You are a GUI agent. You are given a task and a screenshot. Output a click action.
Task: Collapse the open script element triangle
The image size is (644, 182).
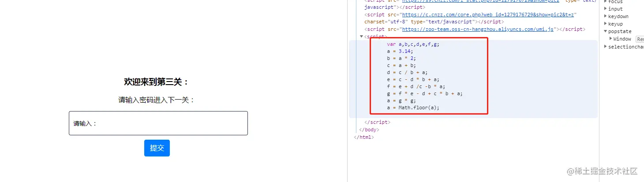(x=362, y=37)
